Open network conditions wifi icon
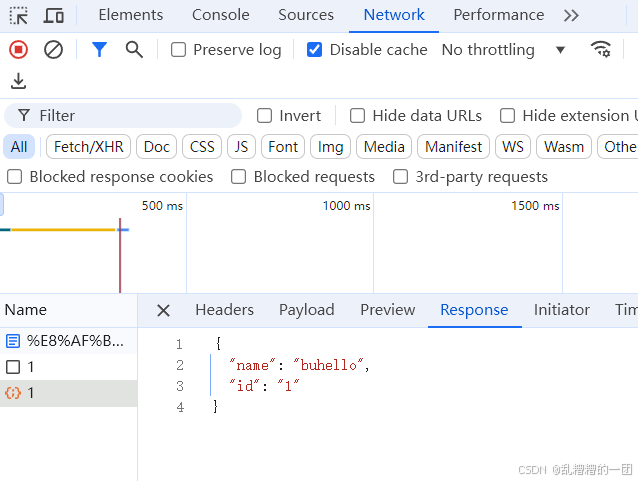Screen dimensions: 638x481 pyautogui.click(x=601, y=49)
